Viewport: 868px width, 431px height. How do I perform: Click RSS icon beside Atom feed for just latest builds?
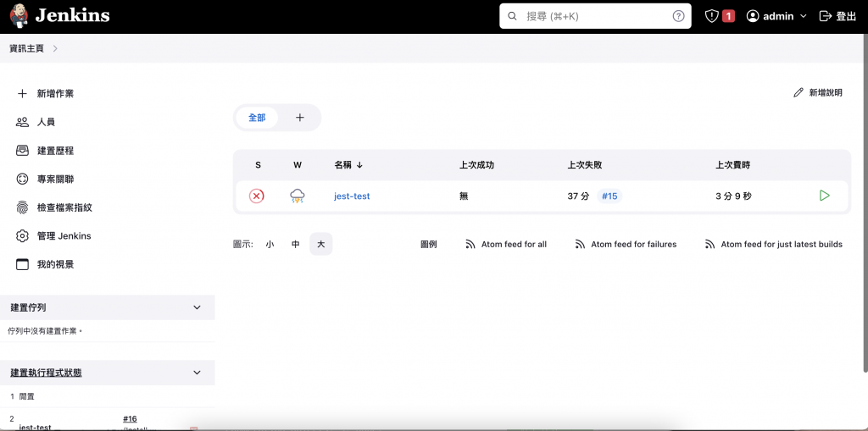point(709,244)
